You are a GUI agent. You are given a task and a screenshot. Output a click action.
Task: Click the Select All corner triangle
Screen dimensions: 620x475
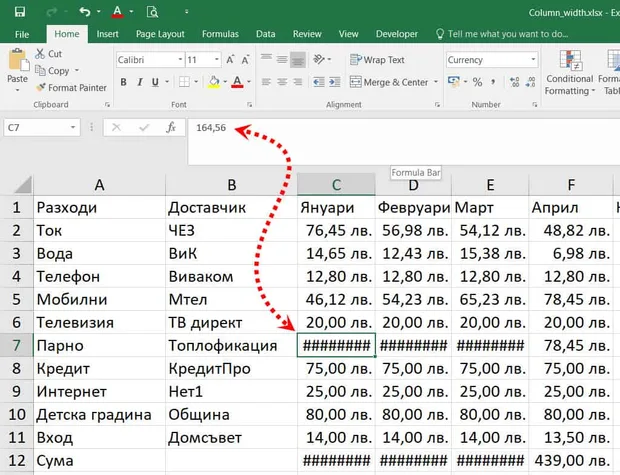click(x=23, y=185)
